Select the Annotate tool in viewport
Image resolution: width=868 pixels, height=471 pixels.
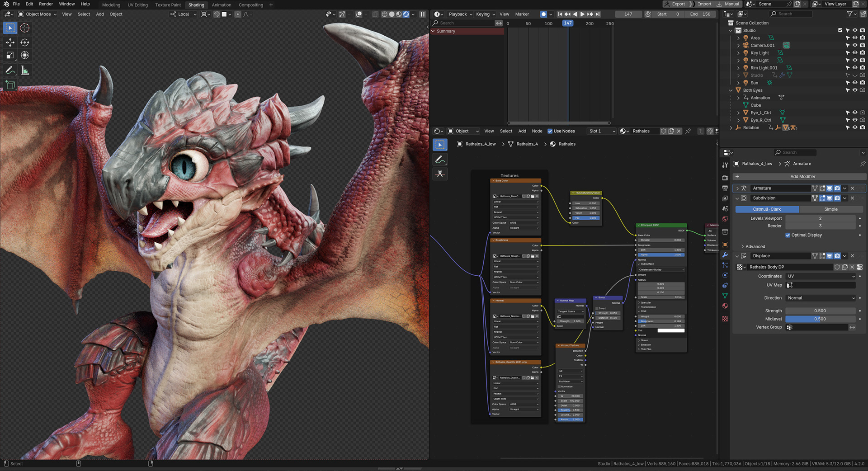click(10, 71)
